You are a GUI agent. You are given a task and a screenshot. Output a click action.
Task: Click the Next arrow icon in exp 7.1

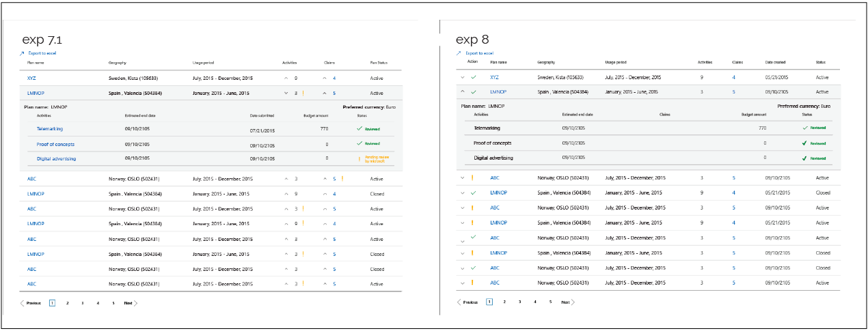[x=135, y=303]
